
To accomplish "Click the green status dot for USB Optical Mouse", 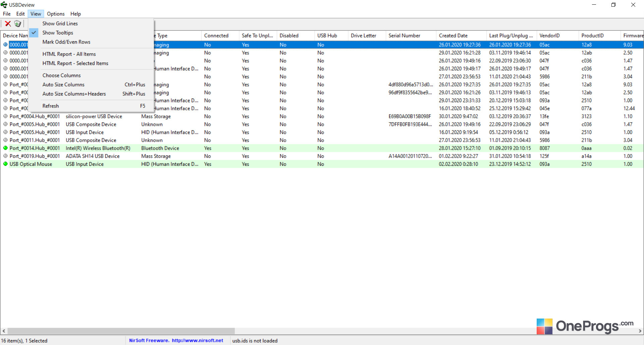I will tap(5, 164).
